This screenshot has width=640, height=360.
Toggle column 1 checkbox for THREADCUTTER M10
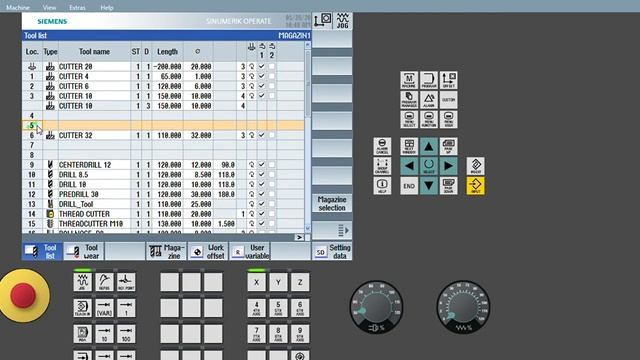coord(262,223)
